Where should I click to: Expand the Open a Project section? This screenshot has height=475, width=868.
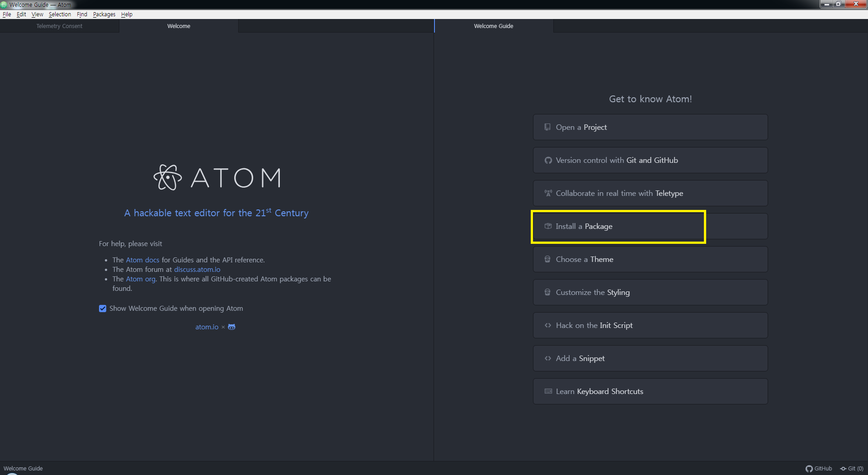coord(650,127)
